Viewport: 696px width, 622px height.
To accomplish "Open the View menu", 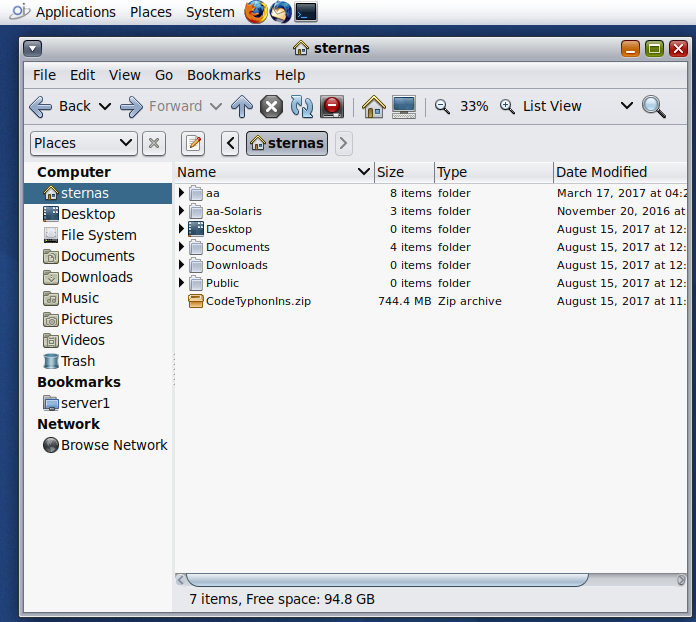I will (125, 75).
